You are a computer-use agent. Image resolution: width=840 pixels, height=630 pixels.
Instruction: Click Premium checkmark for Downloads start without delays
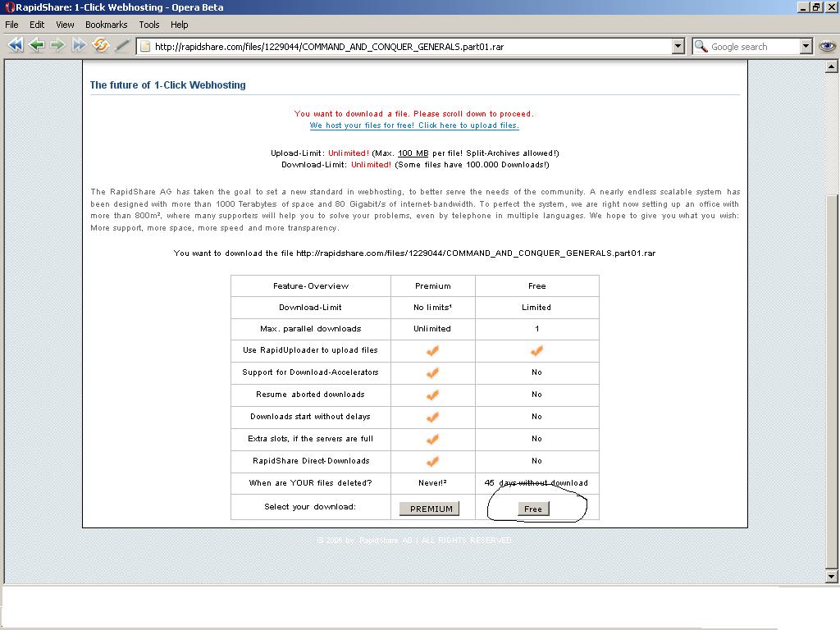[432, 418]
